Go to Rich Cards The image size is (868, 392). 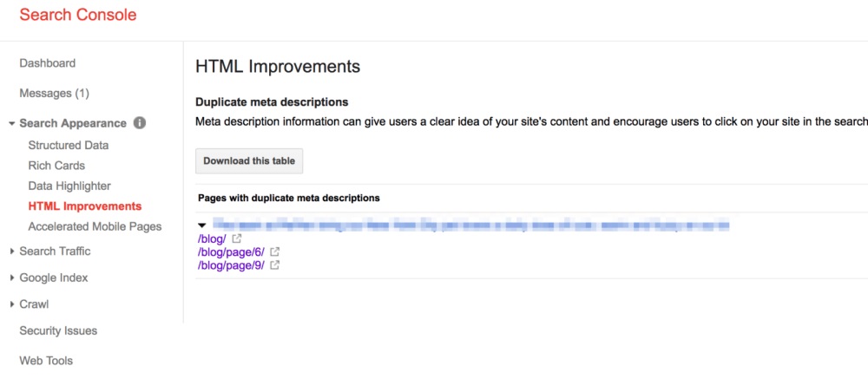point(56,166)
